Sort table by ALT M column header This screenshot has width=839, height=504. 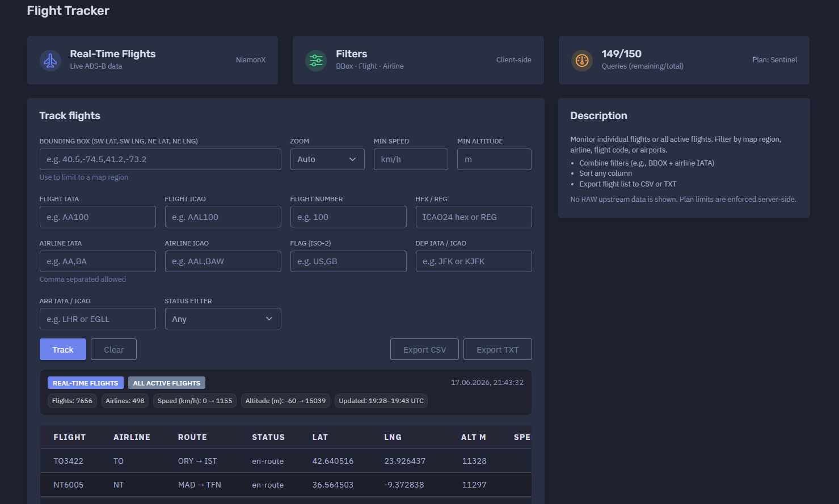(474, 437)
